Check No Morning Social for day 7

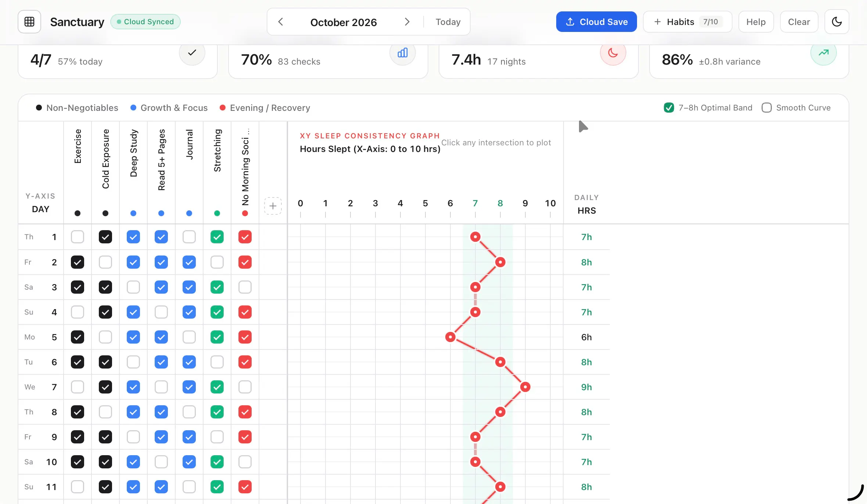245,387
